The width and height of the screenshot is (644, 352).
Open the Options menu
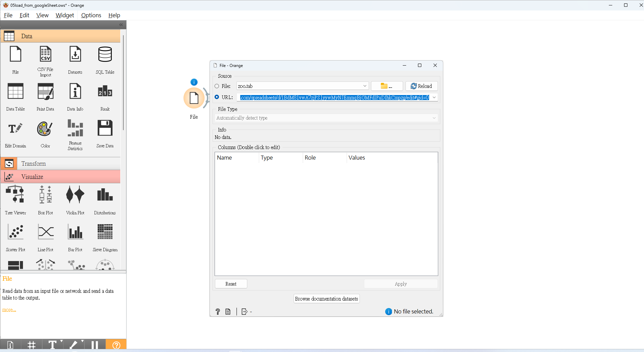coord(91,15)
